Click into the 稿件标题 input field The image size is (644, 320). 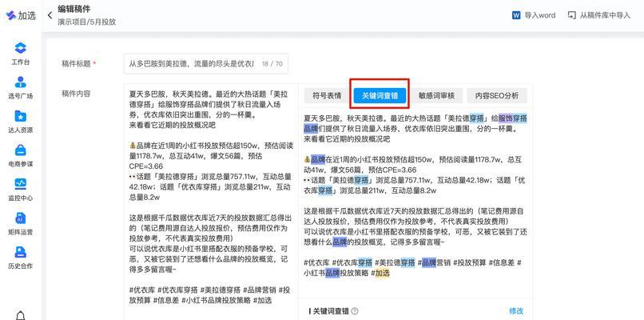[206, 64]
